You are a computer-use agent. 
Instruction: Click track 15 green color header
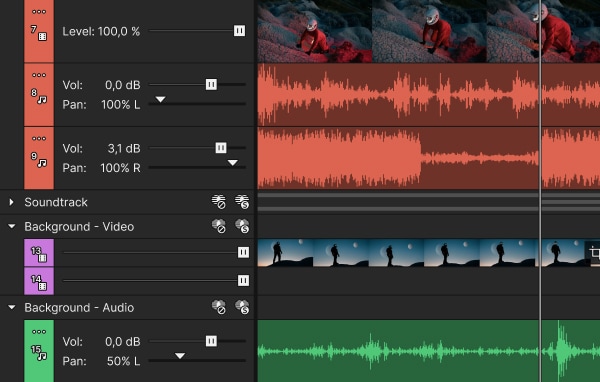click(x=39, y=351)
